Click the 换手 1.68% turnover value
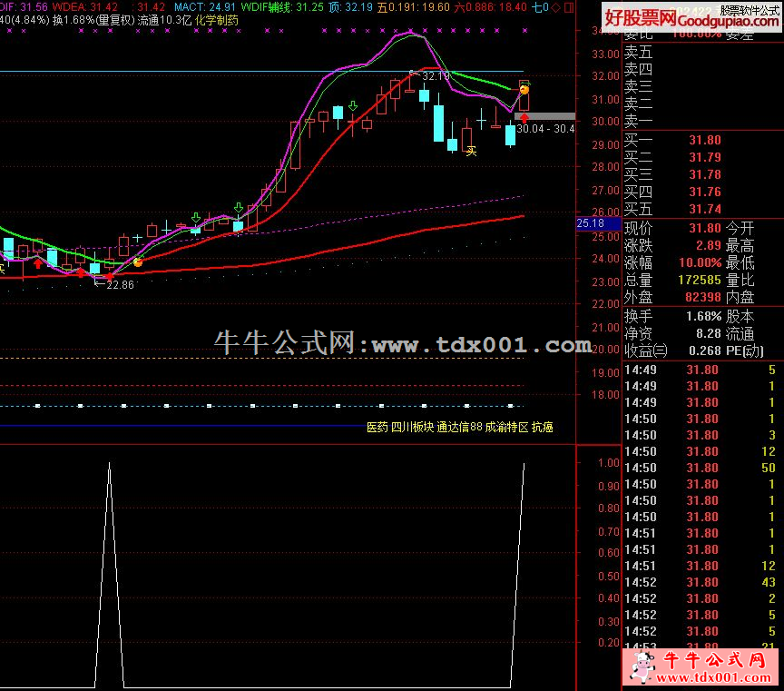Screen dimensions: 784x691 703,316
